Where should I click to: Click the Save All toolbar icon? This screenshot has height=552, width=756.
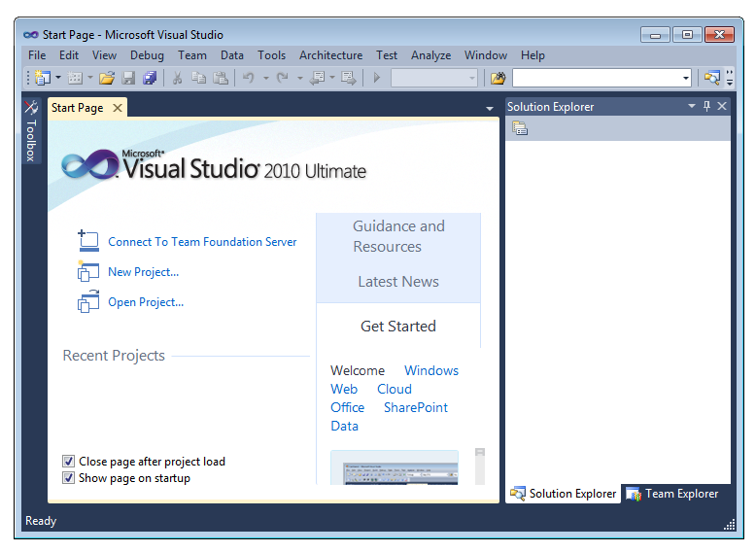point(150,78)
